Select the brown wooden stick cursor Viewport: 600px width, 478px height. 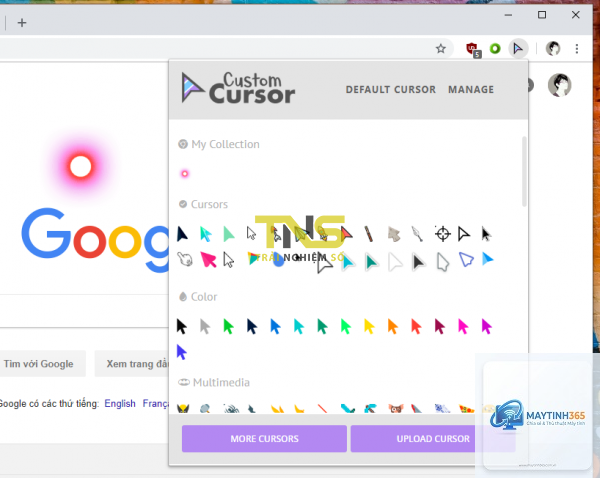coord(369,233)
